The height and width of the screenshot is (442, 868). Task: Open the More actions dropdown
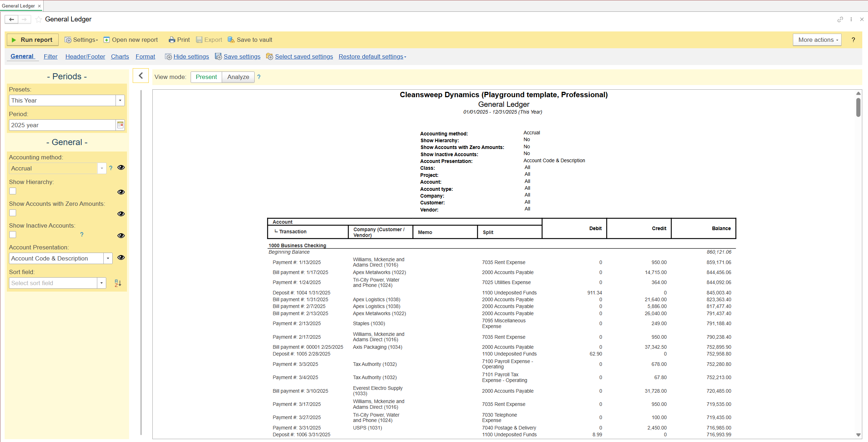tap(817, 40)
